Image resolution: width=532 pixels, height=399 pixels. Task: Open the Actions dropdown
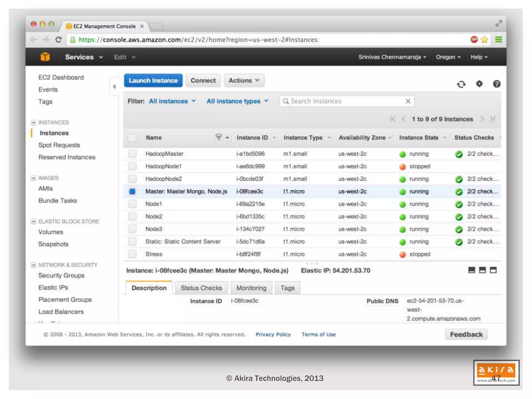[x=244, y=81]
